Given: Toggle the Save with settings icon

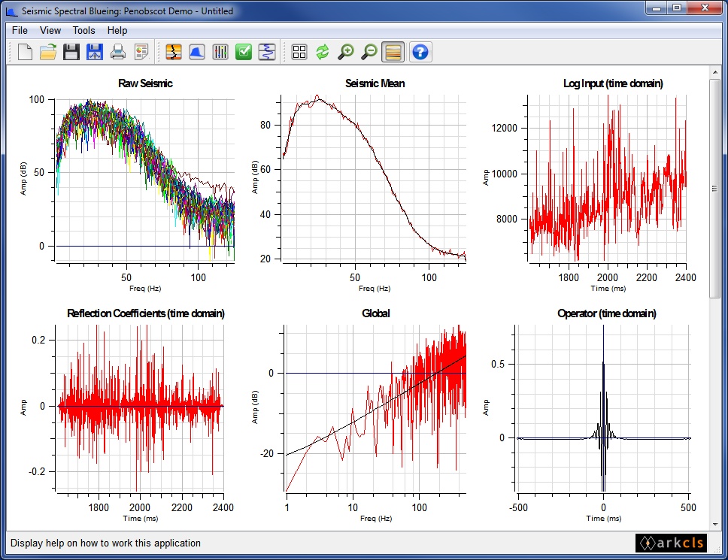Looking at the screenshot, I should 95,52.
